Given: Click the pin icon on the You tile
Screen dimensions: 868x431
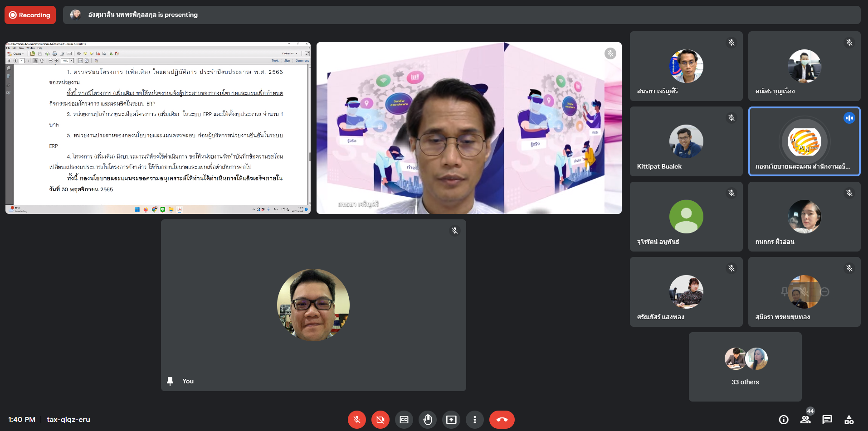Looking at the screenshot, I should (170, 381).
